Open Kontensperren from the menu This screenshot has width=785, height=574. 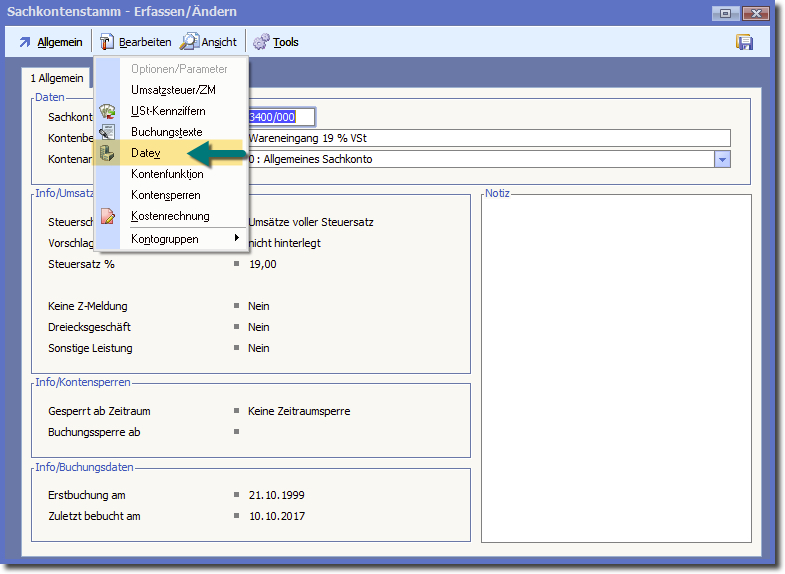pyautogui.click(x=165, y=195)
